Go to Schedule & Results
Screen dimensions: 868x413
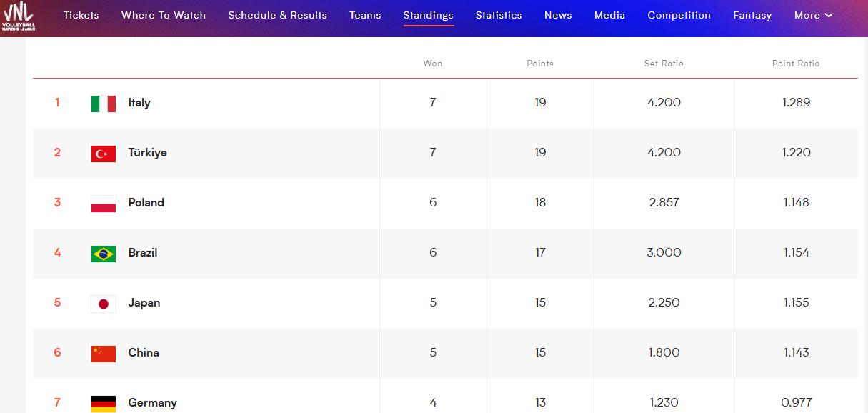(x=277, y=15)
